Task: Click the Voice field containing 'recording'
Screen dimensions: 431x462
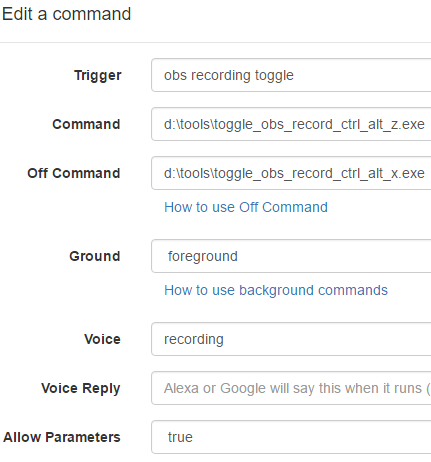Action: [x=291, y=339]
